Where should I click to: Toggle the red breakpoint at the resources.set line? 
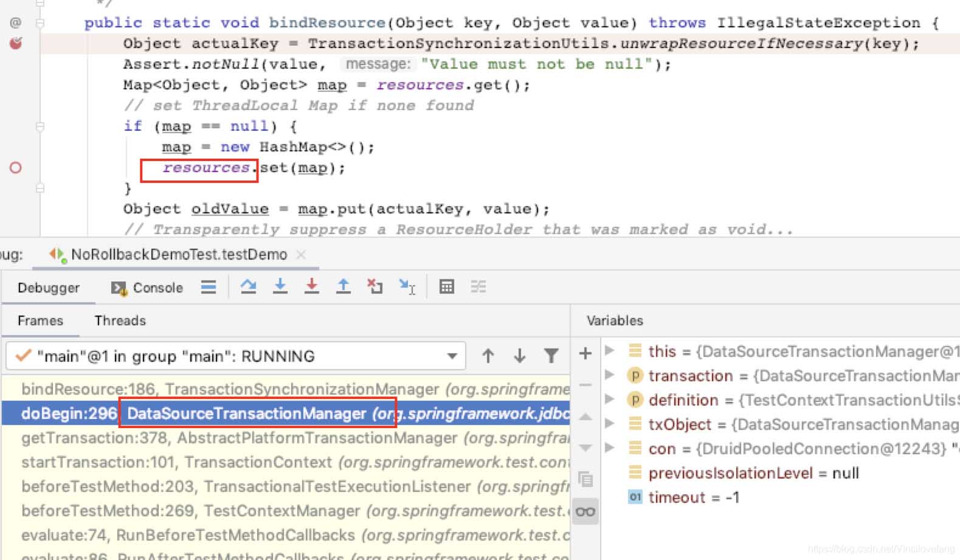tap(16, 167)
